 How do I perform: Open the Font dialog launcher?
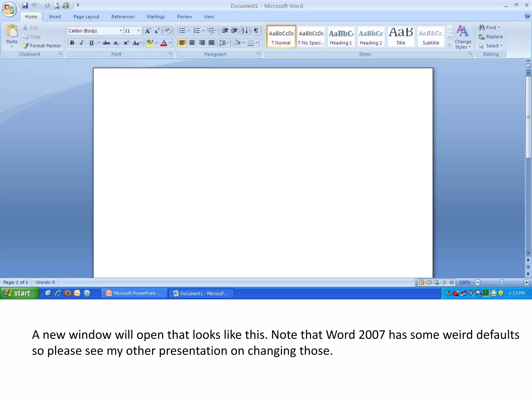tap(171, 54)
